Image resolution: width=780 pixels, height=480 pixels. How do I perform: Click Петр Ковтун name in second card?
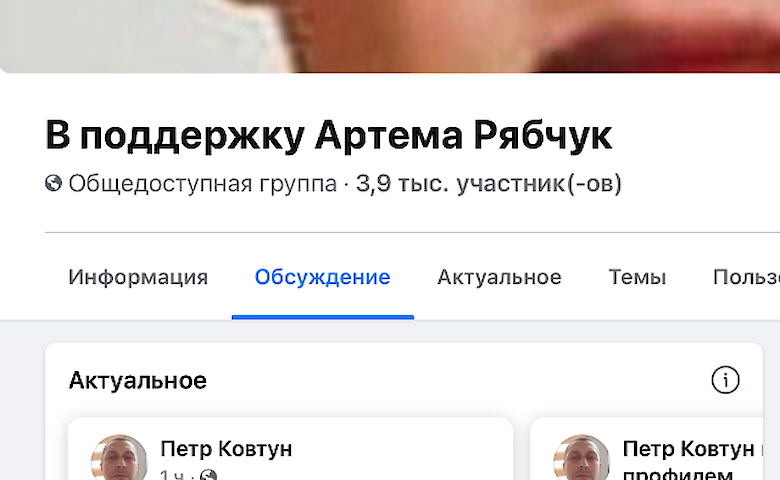coord(688,449)
